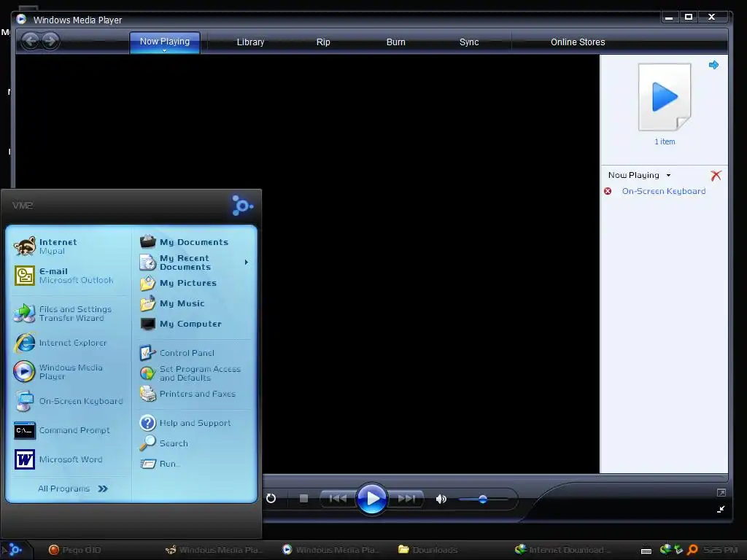Click the playlist thumbnail showing 1 item

pos(665,97)
